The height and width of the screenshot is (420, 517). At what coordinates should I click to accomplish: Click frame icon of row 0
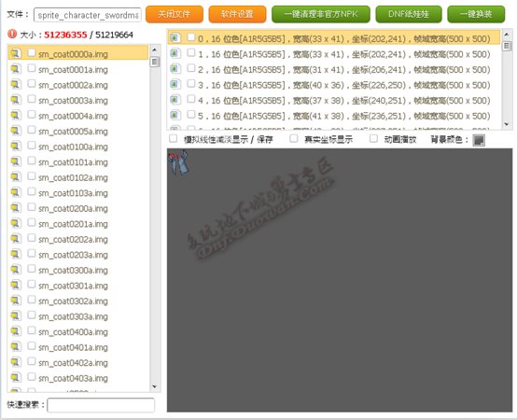pos(175,38)
